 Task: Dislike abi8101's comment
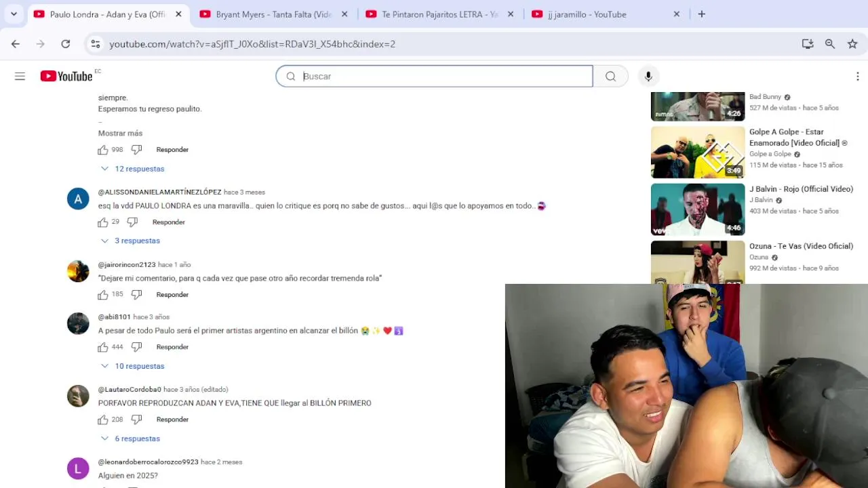tap(136, 347)
